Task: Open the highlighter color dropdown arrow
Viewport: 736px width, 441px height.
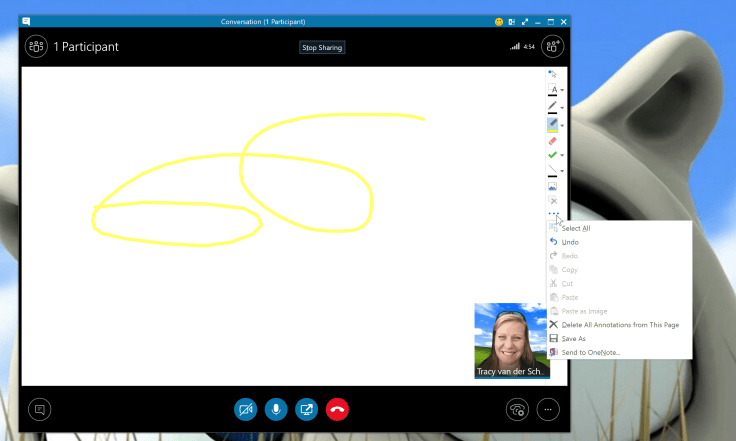Action: (x=562, y=125)
